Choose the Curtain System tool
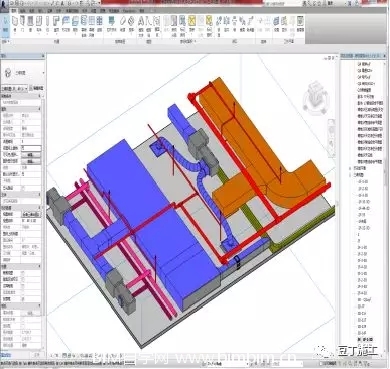The width and height of the screenshot is (390, 369). click(84, 26)
